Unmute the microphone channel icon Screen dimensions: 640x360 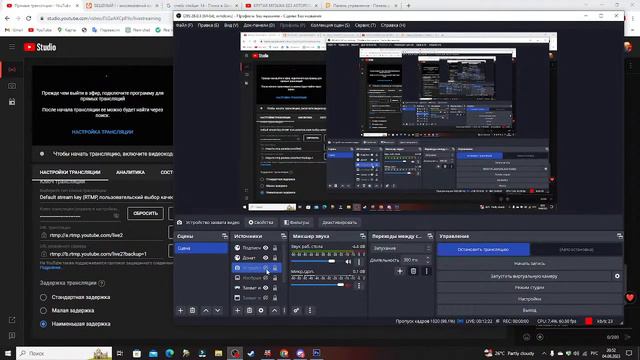(x=348, y=285)
